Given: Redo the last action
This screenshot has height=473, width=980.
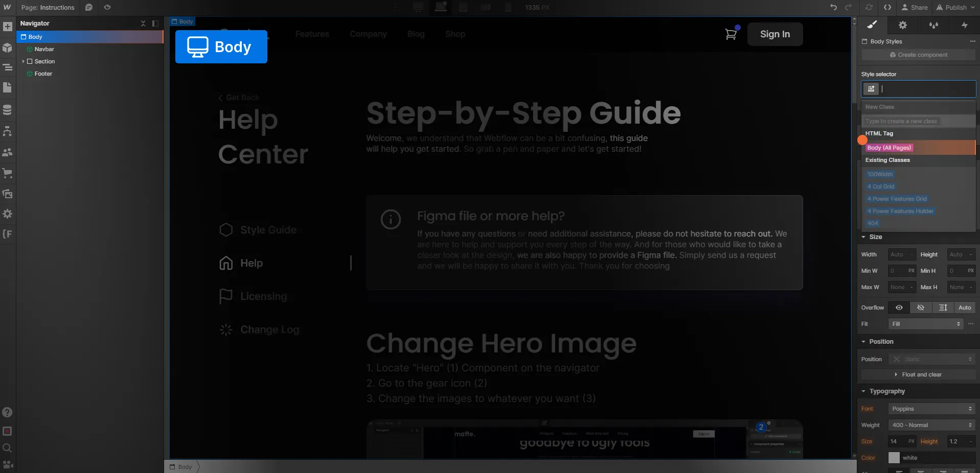Looking at the screenshot, I should [849, 7].
